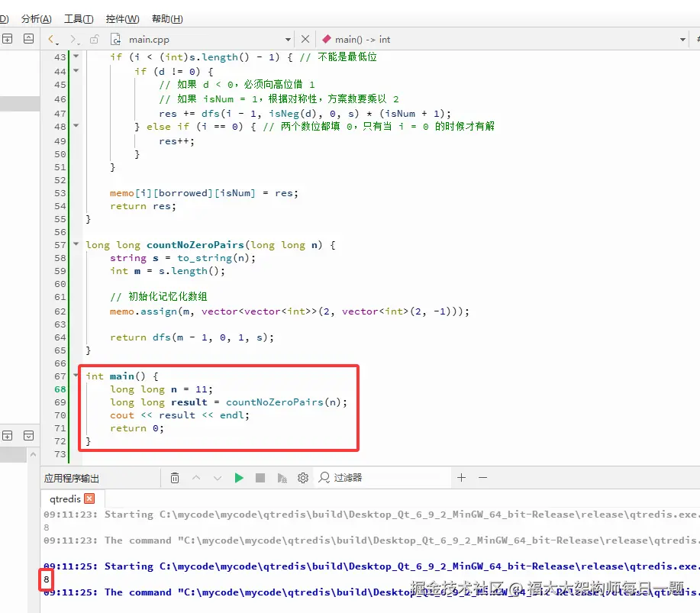Attach debugger to running application icon
The image size is (700, 613).
coord(282,478)
